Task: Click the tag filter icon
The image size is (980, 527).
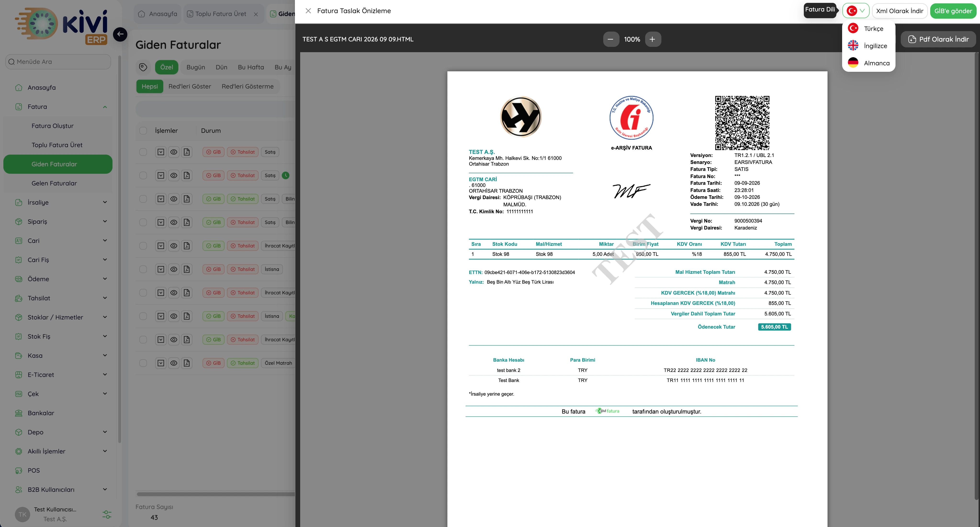Action: [143, 67]
